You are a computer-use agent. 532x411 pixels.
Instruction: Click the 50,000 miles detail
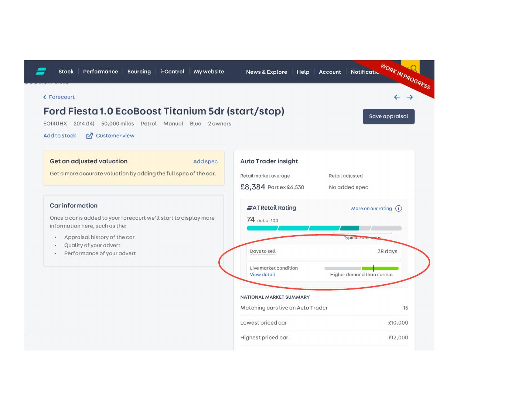click(x=117, y=123)
